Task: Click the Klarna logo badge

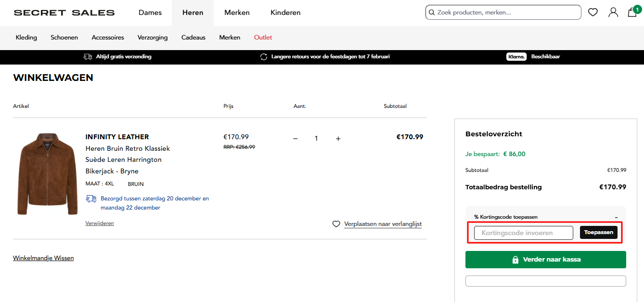Action: click(x=516, y=57)
